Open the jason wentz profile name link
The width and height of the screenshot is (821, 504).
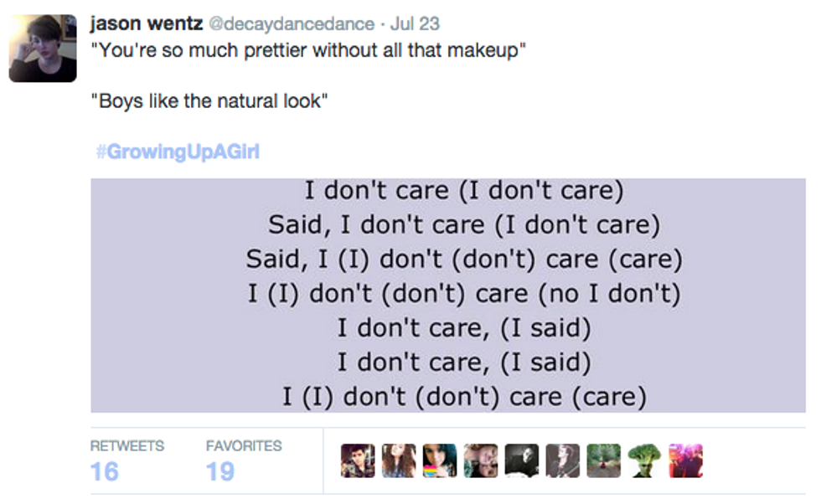tap(146, 24)
